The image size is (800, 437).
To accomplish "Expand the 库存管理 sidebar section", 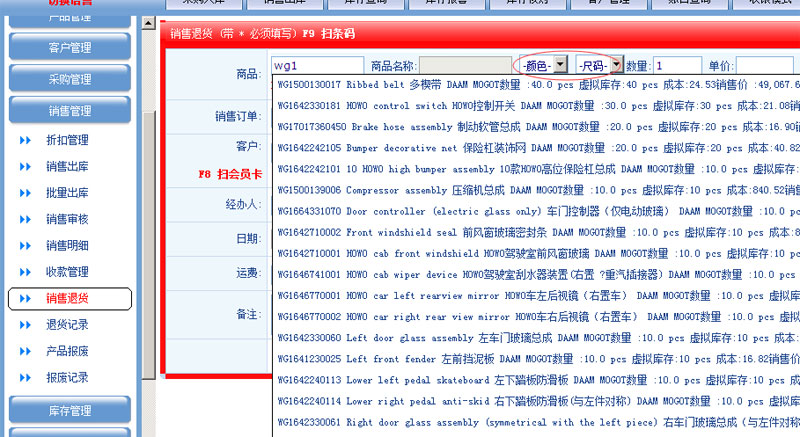I will click(x=70, y=410).
